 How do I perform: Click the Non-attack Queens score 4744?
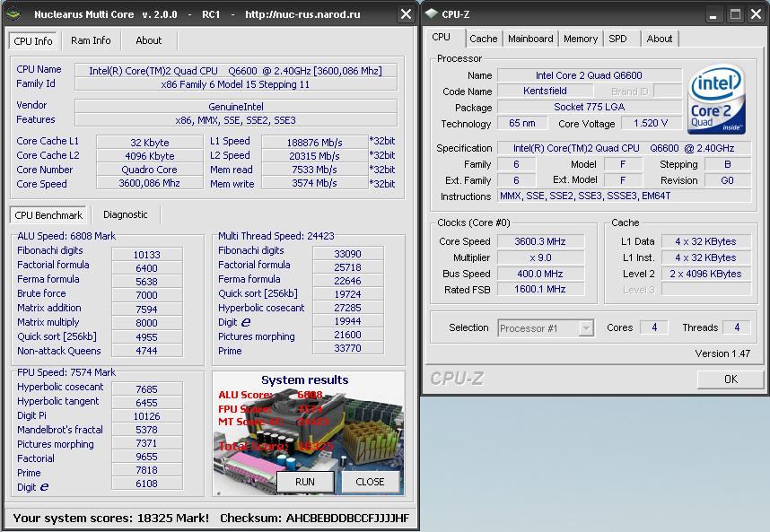click(147, 351)
